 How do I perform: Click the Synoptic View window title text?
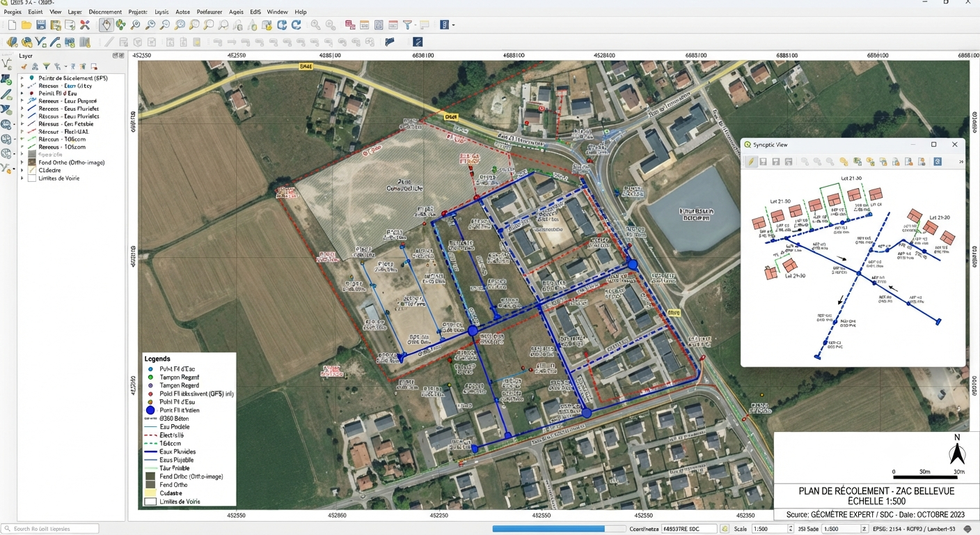(x=770, y=145)
